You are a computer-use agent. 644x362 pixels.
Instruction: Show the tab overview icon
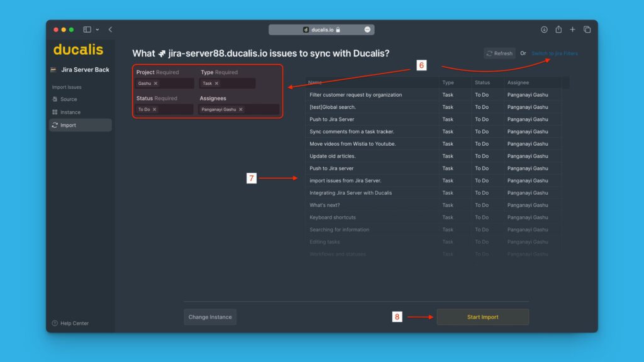pyautogui.click(x=587, y=30)
